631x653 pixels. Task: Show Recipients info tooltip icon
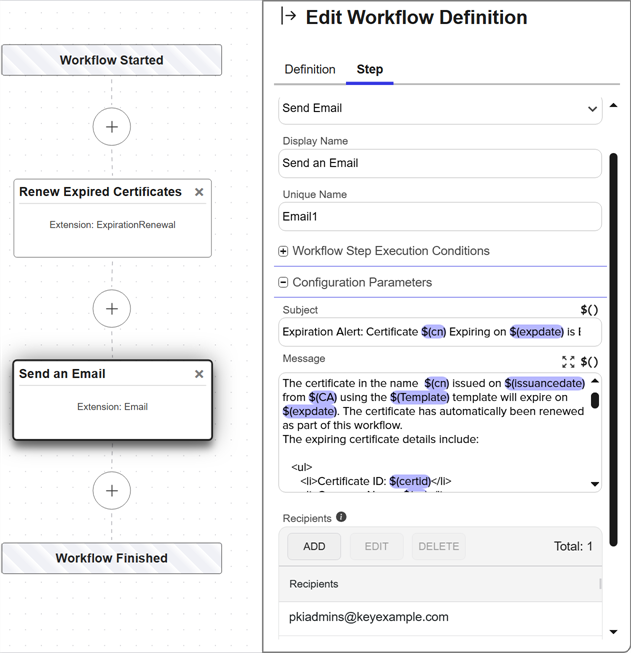[x=341, y=517]
